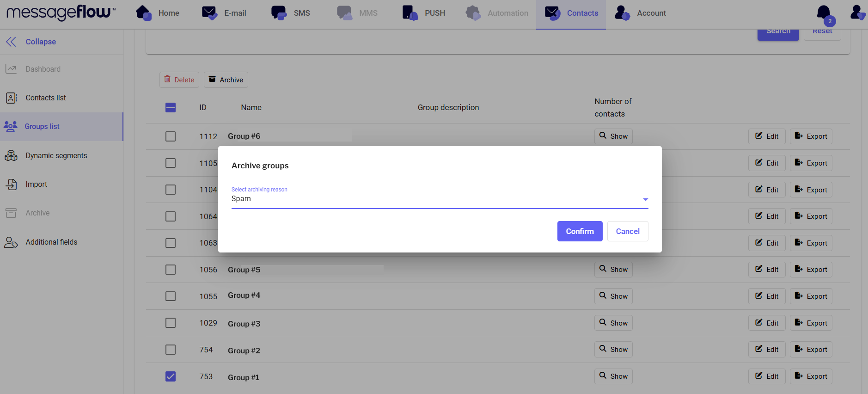Image resolution: width=868 pixels, height=394 pixels.
Task: Cancel the Archive groups dialog
Action: [x=627, y=231]
